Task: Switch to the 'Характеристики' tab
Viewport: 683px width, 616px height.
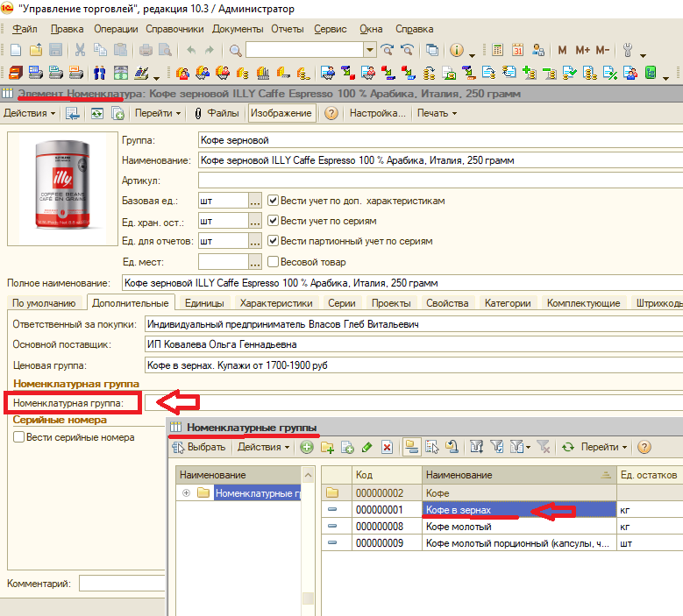Action: 276,303
